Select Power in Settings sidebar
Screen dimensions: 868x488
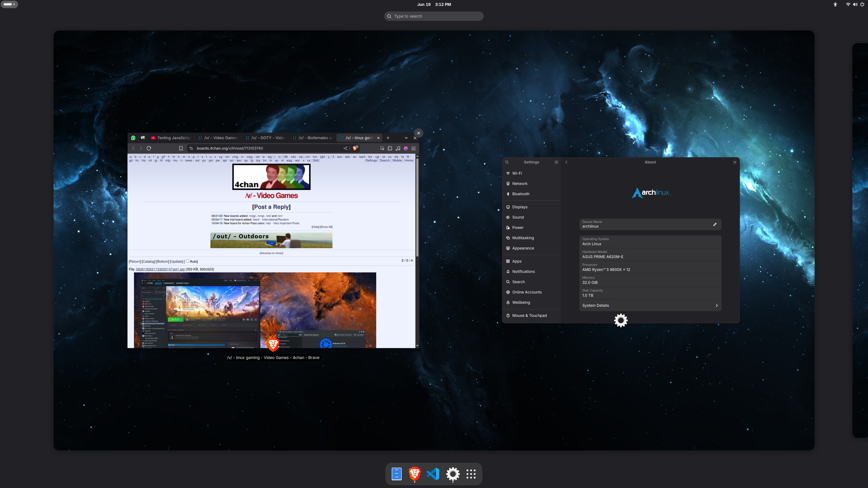(x=532, y=227)
